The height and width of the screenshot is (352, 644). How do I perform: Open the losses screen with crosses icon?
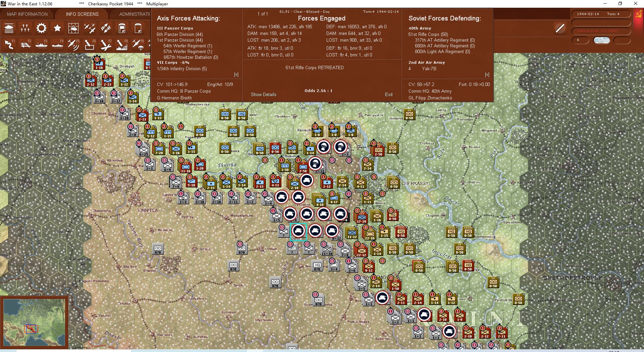(x=25, y=28)
